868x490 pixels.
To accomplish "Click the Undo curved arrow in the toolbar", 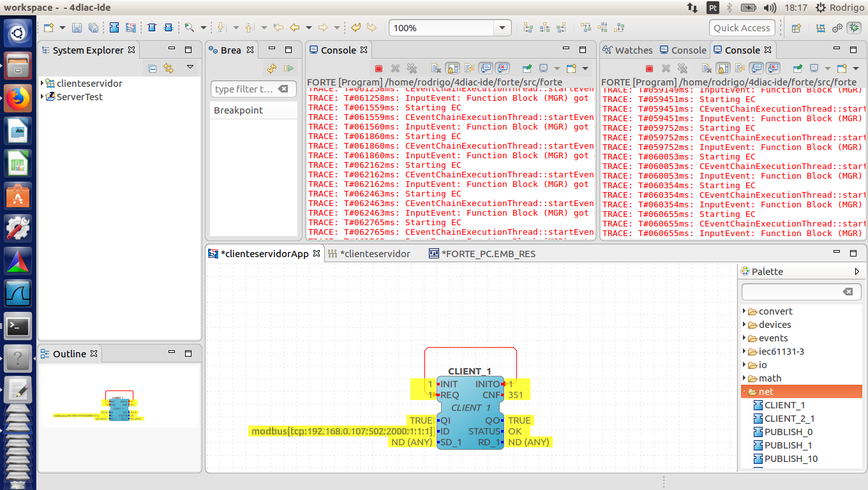I will pyautogui.click(x=355, y=28).
